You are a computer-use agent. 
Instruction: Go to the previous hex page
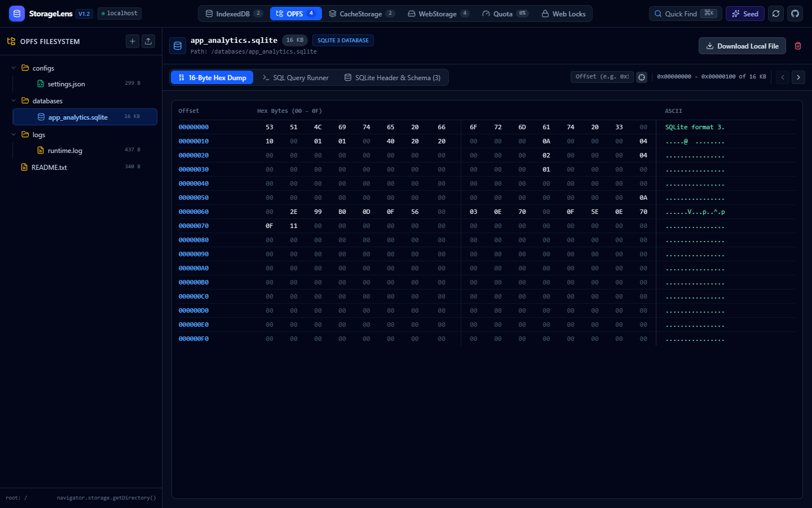coord(783,77)
